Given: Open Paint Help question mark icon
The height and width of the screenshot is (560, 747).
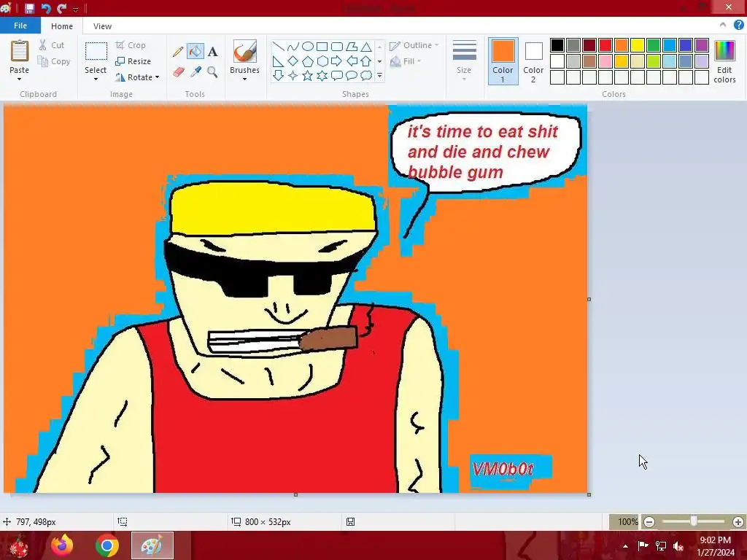Looking at the screenshot, I should (738, 26).
